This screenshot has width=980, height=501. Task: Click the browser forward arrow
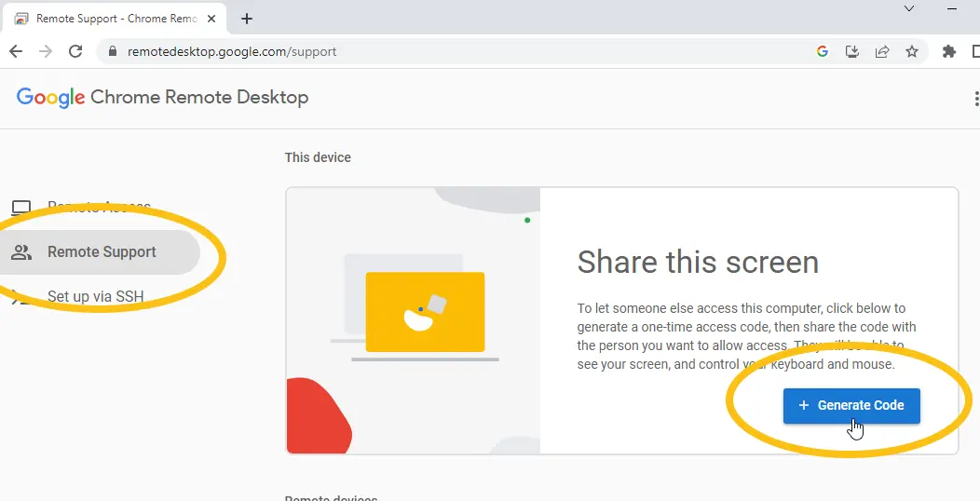[46, 52]
